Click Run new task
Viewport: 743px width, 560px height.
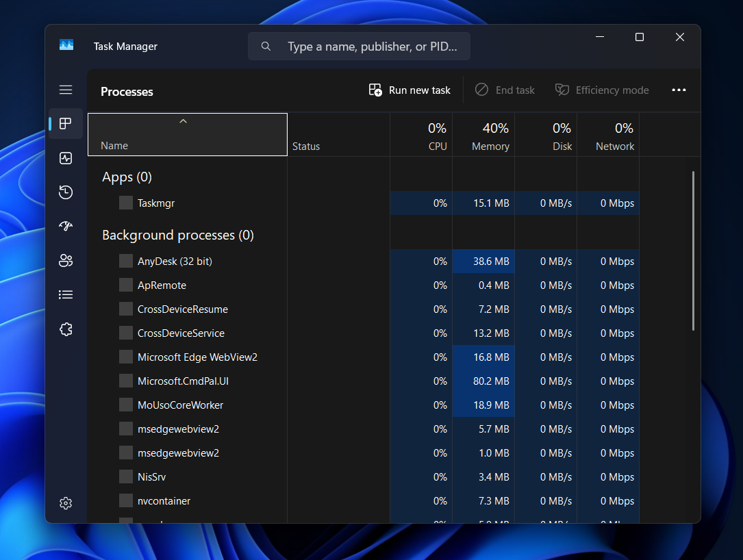(x=409, y=90)
